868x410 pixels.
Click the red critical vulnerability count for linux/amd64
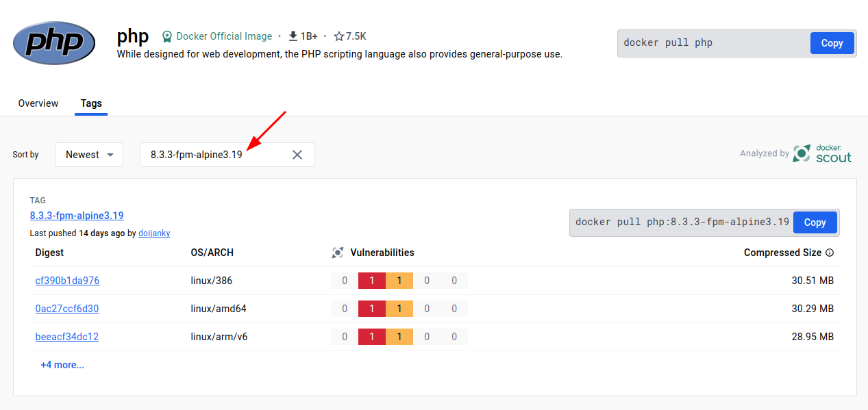(x=372, y=309)
